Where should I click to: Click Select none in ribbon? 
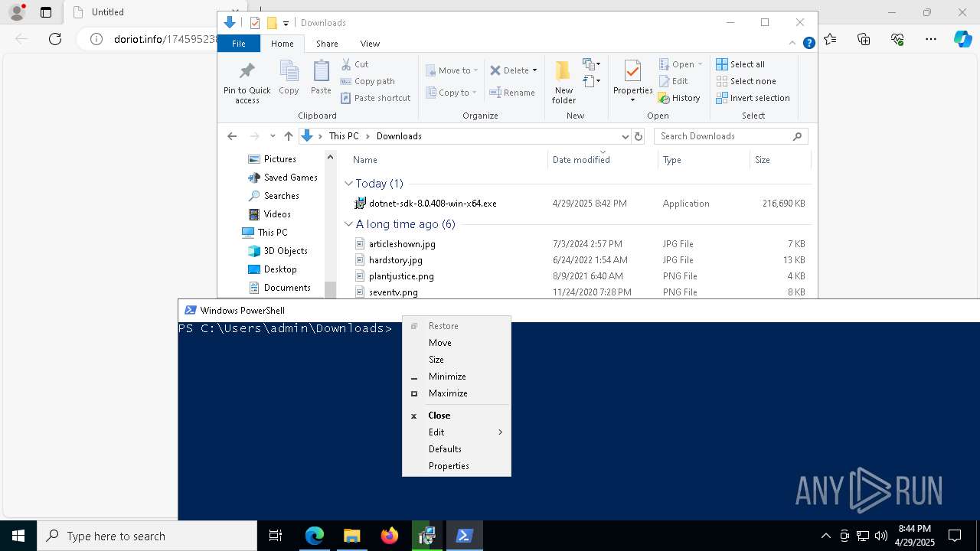coord(746,81)
